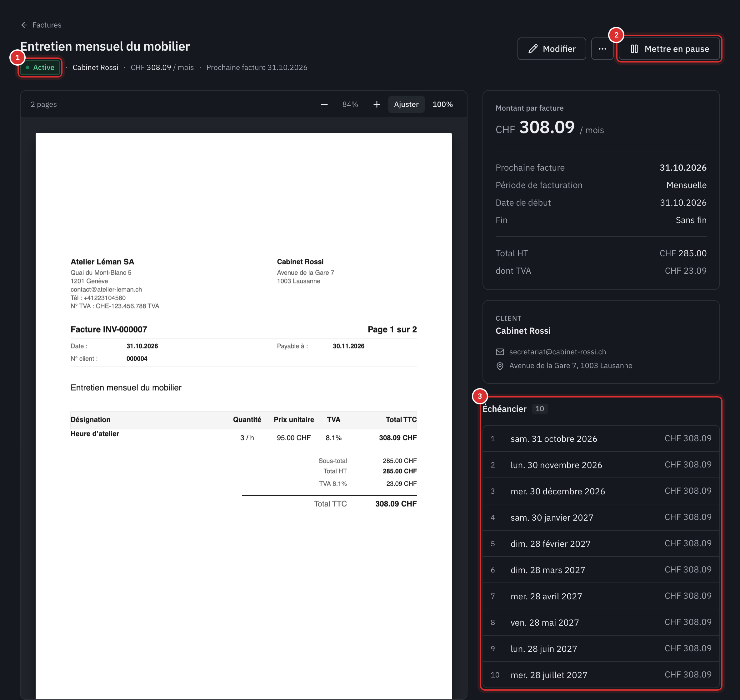Viewport: 740px width, 700px height.
Task: Click the envelope icon beside client email
Action: click(x=500, y=352)
